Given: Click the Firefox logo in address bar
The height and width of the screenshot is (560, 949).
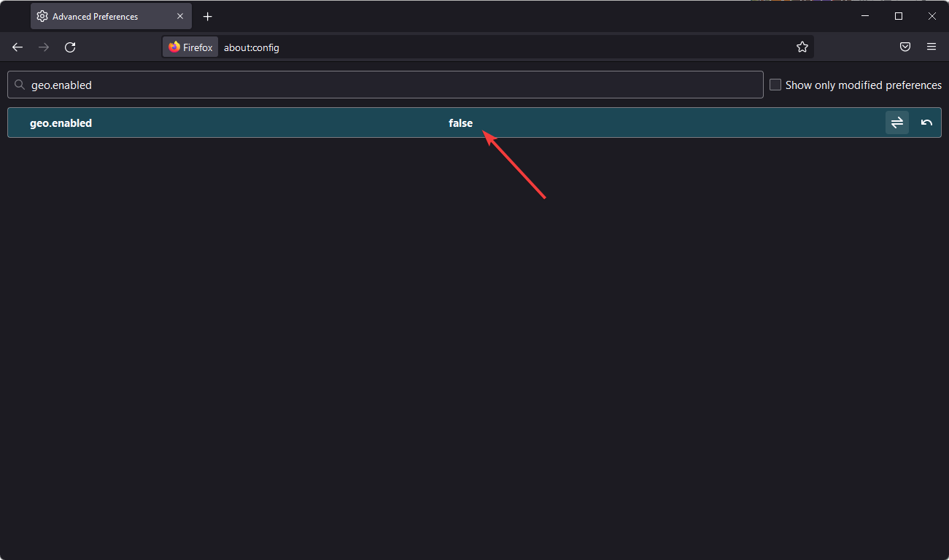Looking at the screenshot, I should coord(174,47).
